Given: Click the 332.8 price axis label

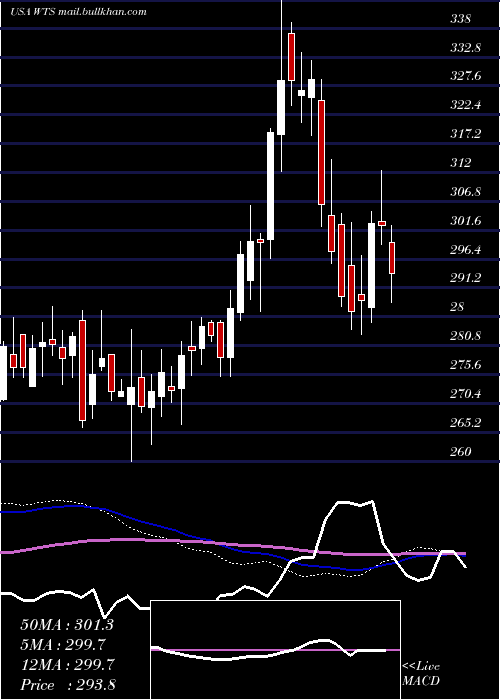Looking at the screenshot, I should click(x=466, y=48).
